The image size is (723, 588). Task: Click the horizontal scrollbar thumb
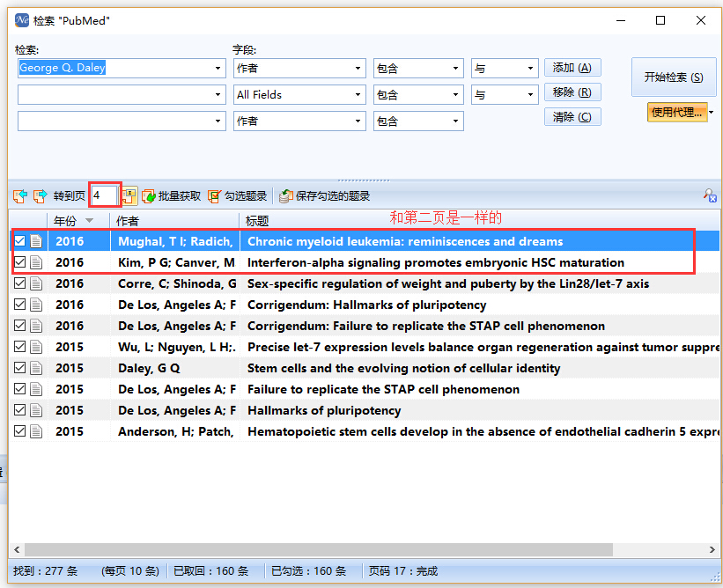click(319, 549)
